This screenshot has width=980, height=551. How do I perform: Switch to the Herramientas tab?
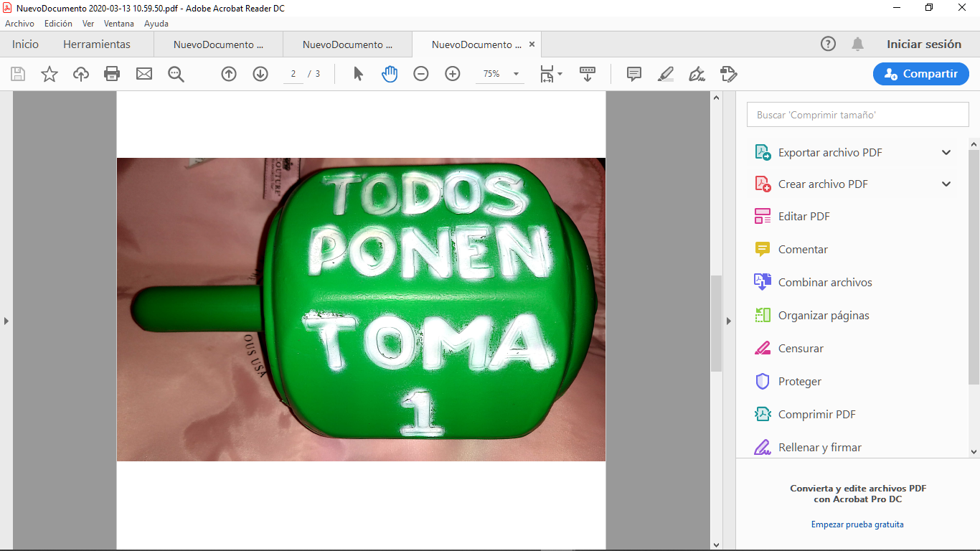click(x=97, y=44)
